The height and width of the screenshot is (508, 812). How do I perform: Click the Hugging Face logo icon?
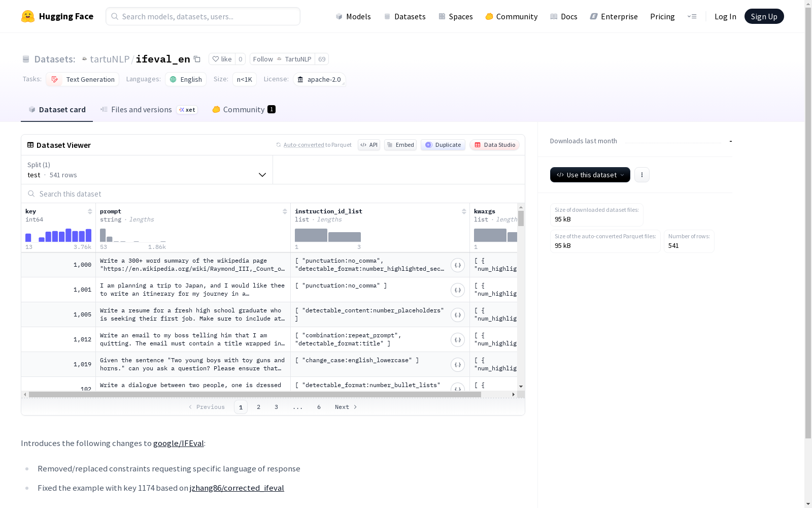click(x=28, y=16)
